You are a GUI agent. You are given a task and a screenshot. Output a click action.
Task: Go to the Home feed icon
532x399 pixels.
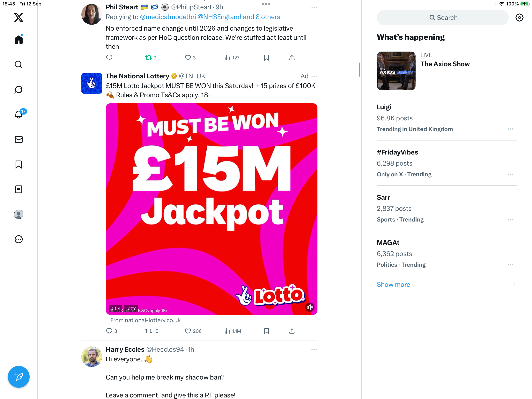point(18,39)
